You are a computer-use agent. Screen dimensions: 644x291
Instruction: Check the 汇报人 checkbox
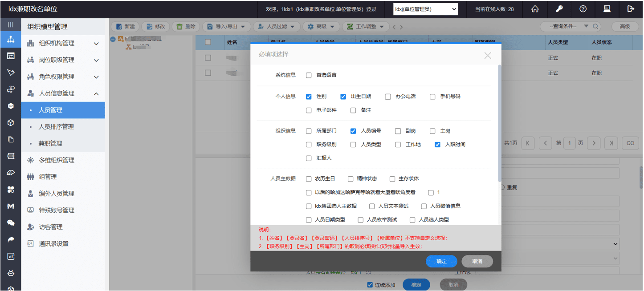[309, 158]
